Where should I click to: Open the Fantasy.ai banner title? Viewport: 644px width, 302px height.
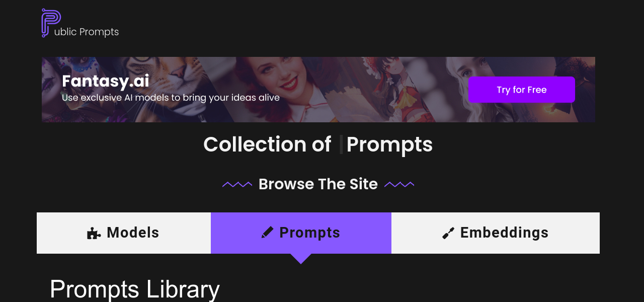[106, 81]
